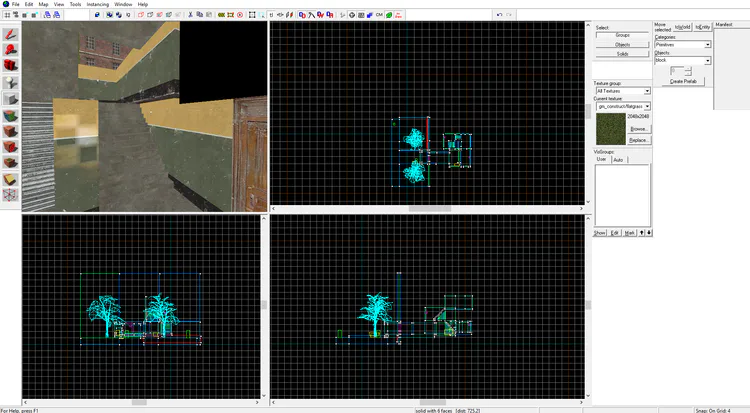Toggle the Texture Lock tl icon
The width and height of the screenshot is (750, 413).
271,15
